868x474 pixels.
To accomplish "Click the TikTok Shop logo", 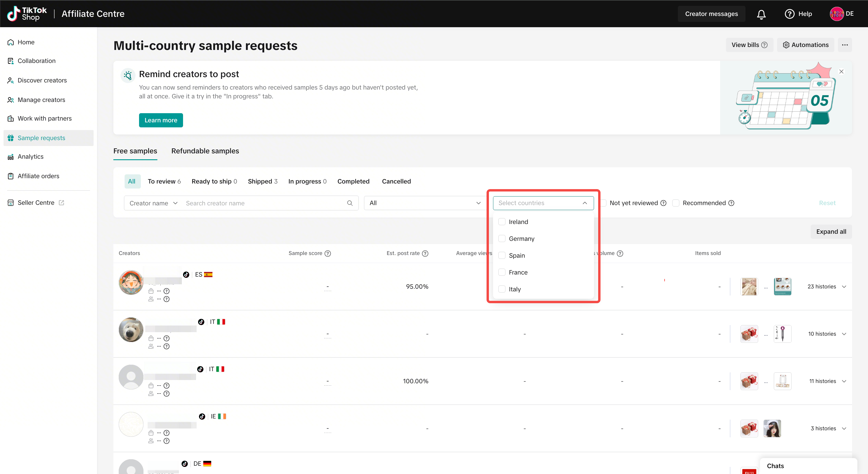I will [27, 14].
